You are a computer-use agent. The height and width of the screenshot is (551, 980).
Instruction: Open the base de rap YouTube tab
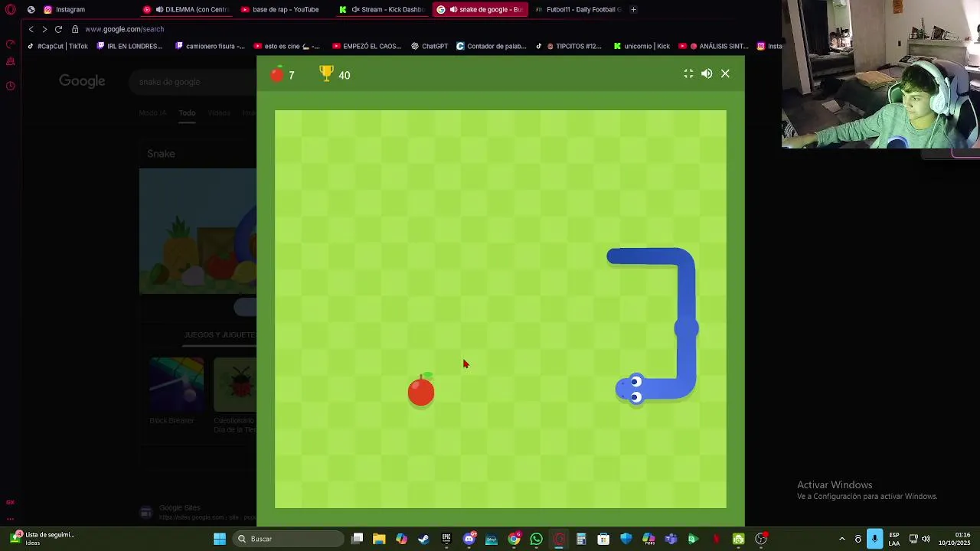coord(285,9)
